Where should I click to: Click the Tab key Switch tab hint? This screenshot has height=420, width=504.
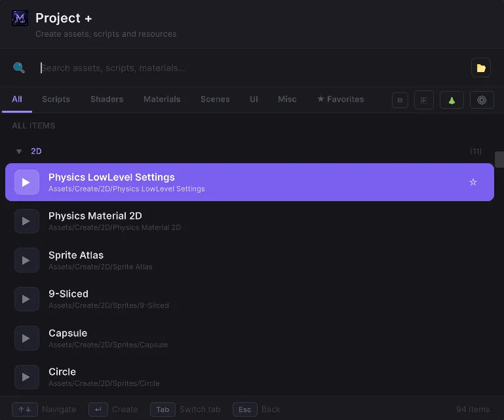(163, 410)
